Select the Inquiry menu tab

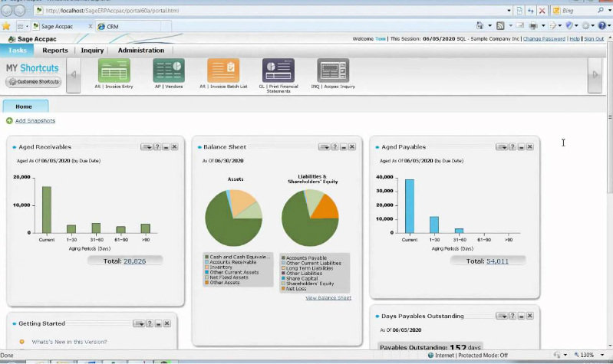pyautogui.click(x=92, y=51)
